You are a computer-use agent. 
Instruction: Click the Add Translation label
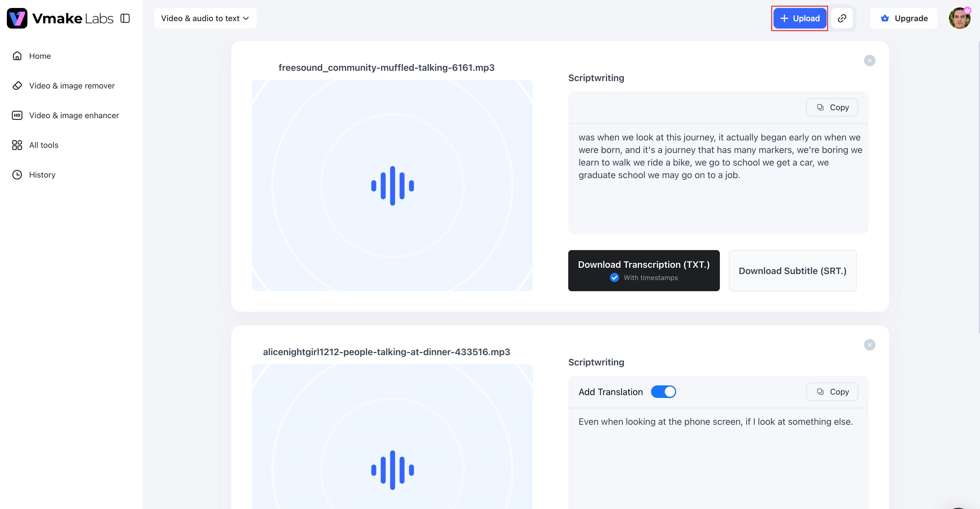click(611, 392)
